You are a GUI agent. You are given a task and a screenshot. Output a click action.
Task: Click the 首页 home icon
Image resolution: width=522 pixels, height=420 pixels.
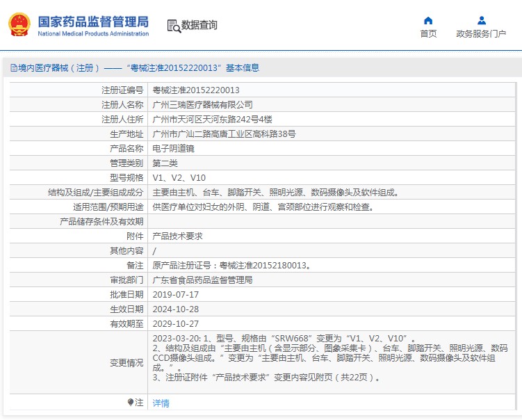[428, 21]
